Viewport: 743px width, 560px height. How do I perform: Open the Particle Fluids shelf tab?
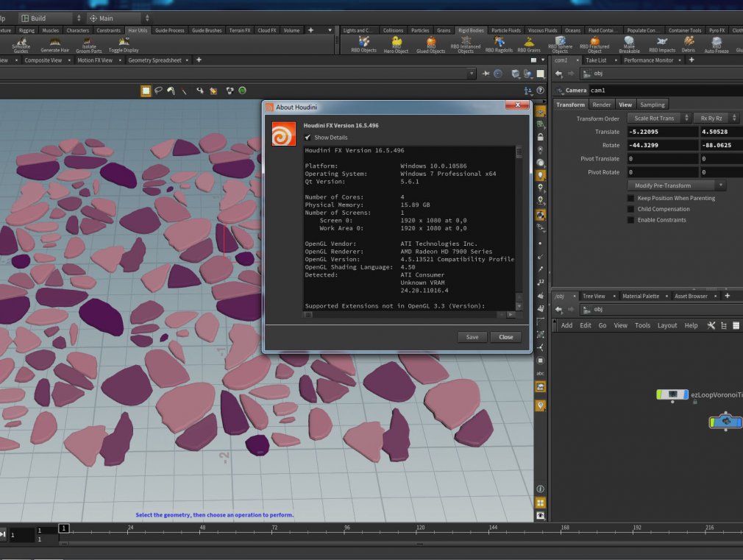pos(505,30)
